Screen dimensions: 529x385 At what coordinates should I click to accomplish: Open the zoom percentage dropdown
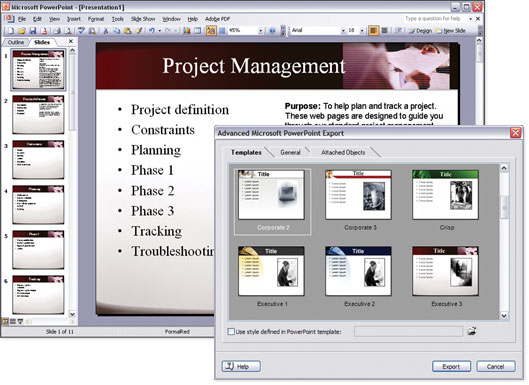click(260, 31)
